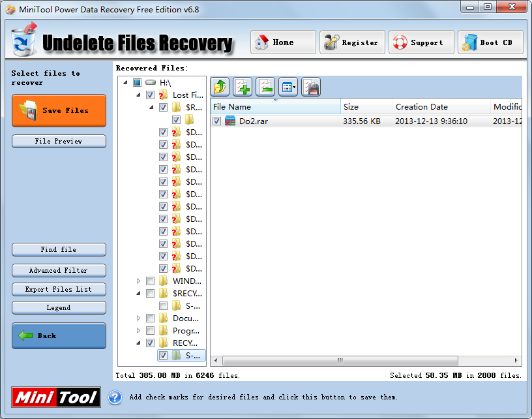Image resolution: width=532 pixels, height=419 pixels.
Task: Open File Preview
Action: tap(59, 141)
